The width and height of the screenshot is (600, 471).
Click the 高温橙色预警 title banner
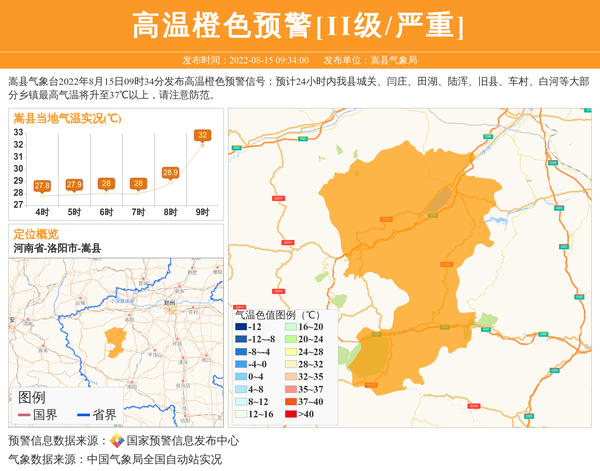click(299, 25)
